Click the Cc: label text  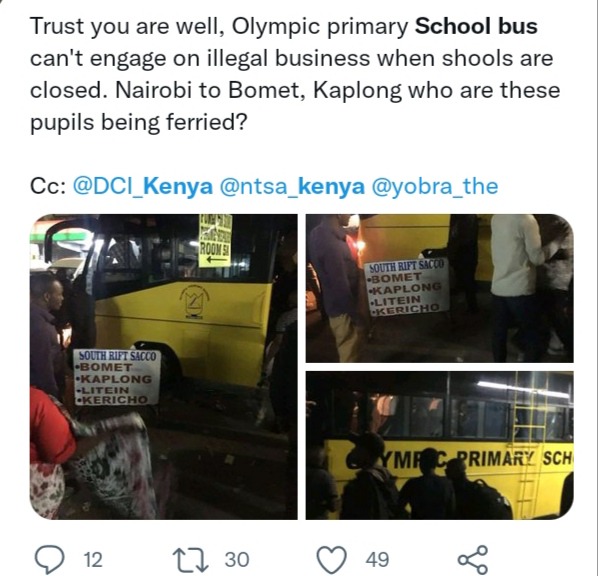[x=47, y=187]
